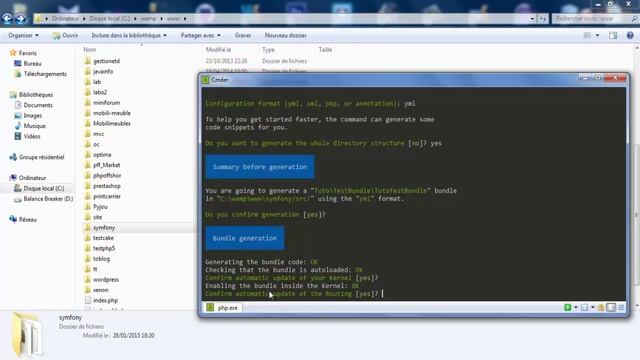Click Ordinateur in the address breadcrumb
640x360 pixels.
coord(65,19)
